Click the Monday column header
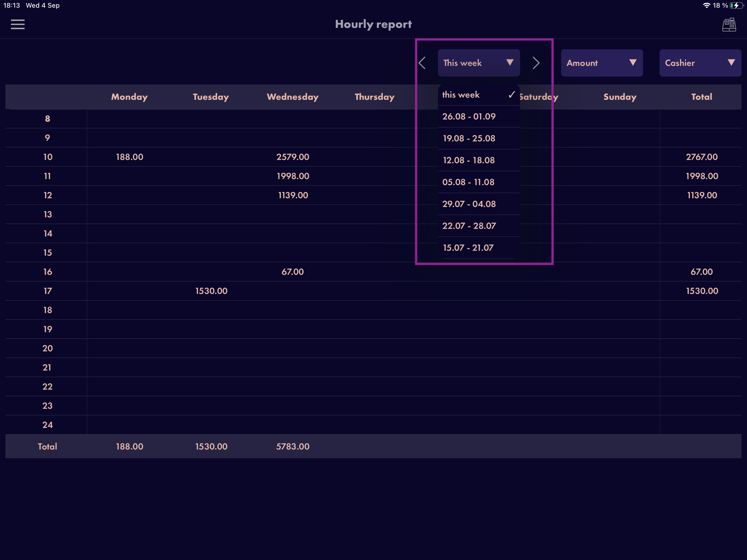 point(129,97)
